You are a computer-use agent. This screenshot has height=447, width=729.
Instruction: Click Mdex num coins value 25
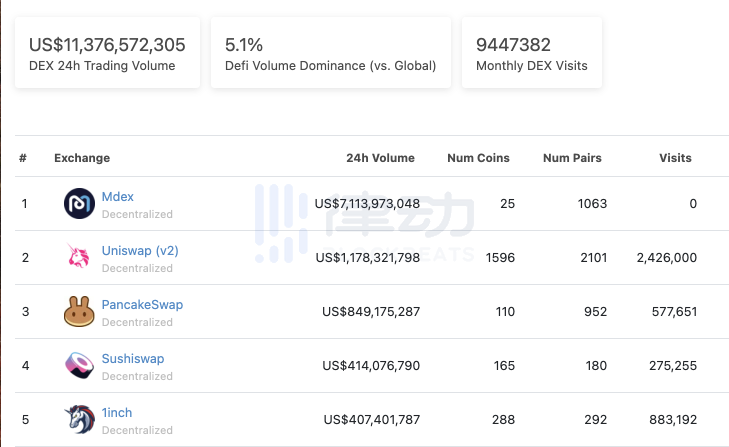(x=507, y=203)
